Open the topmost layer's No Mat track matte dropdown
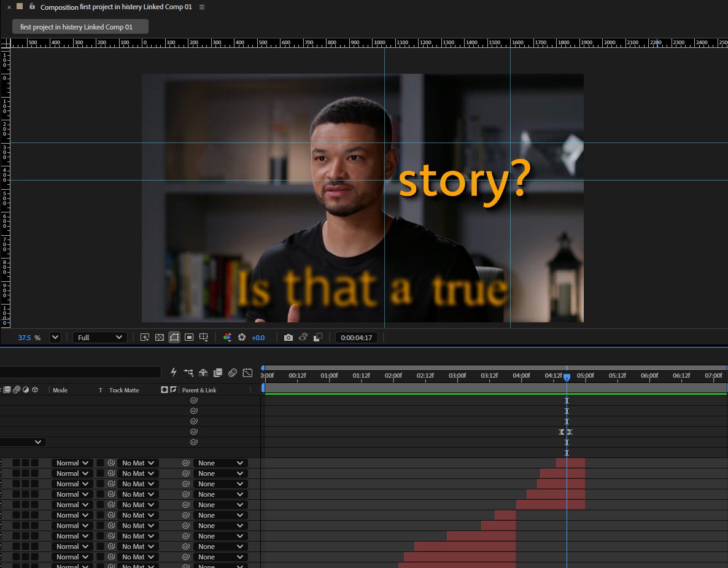Image resolution: width=728 pixels, height=568 pixels. [138, 463]
